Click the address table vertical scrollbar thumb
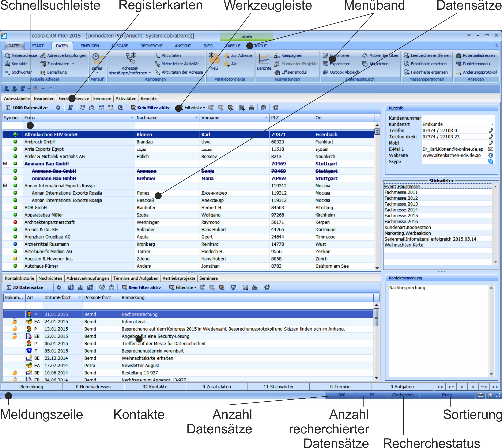The height and width of the screenshot is (448, 502). click(377, 131)
